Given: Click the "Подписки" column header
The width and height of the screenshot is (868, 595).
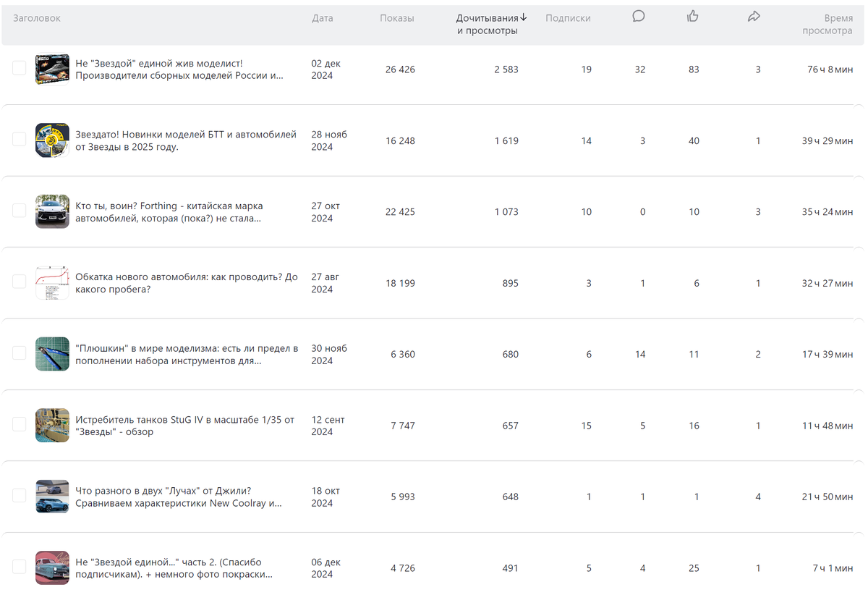Looking at the screenshot, I should coord(568,18).
